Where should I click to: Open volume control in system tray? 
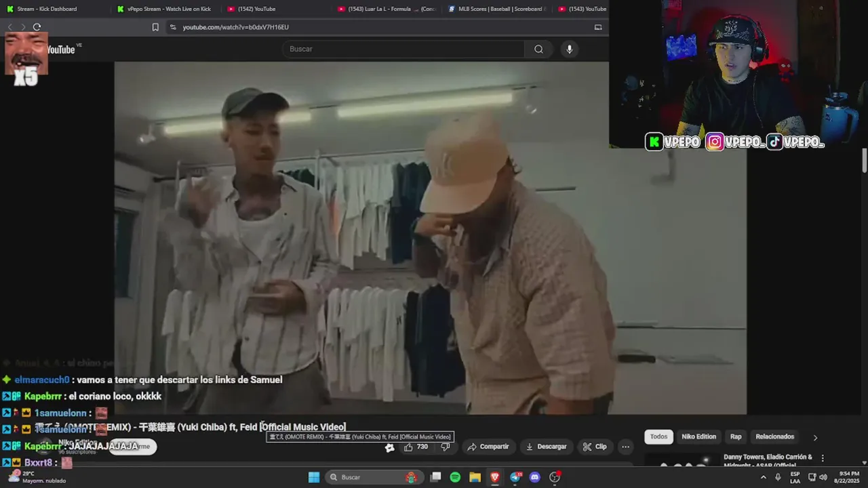point(823,477)
